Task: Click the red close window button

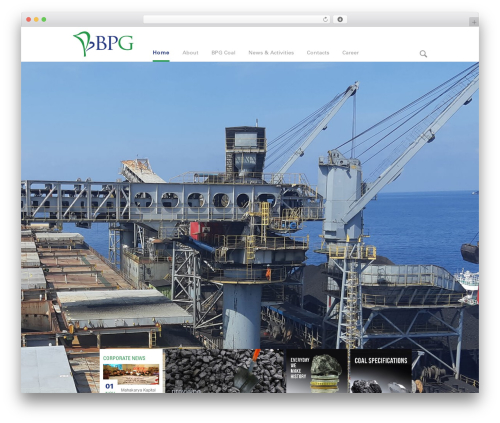Action: point(29,20)
